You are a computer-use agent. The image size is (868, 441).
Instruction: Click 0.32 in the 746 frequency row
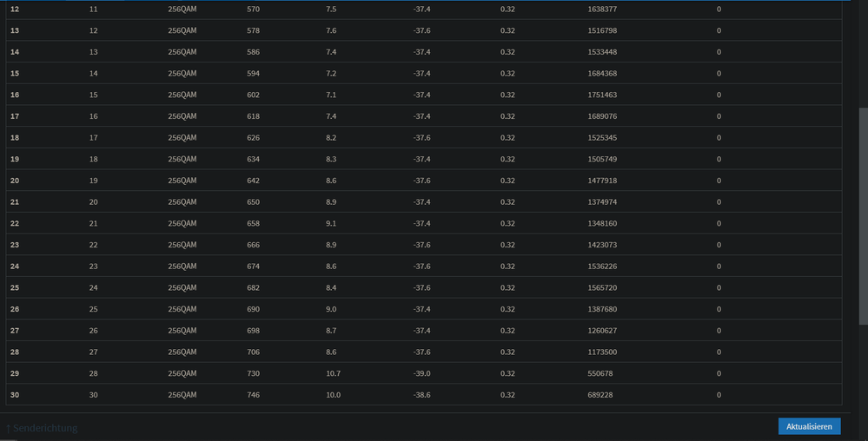click(x=507, y=395)
